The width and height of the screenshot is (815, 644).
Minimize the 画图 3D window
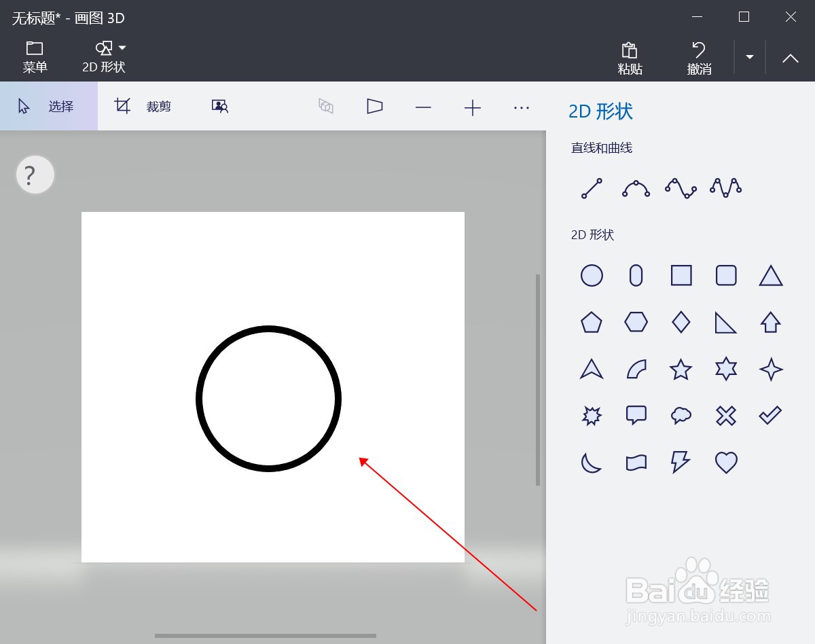697,17
